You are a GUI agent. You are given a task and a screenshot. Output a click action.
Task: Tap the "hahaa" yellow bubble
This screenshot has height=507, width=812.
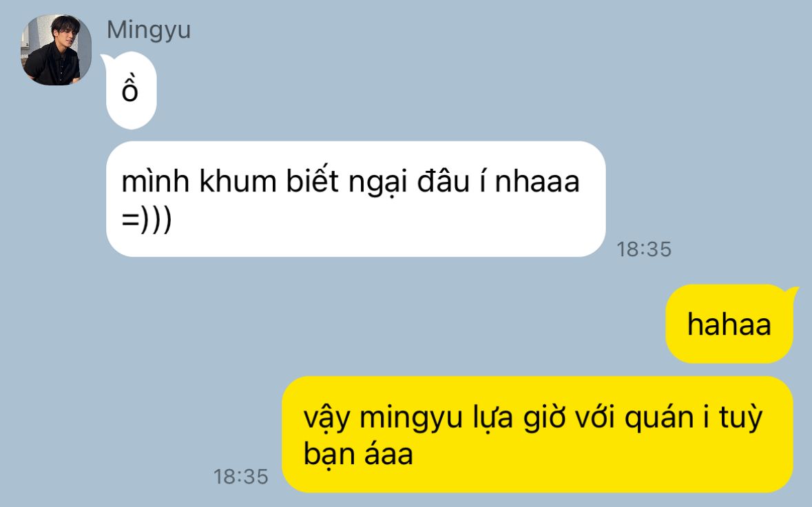pyautogui.click(x=731, y=324)
